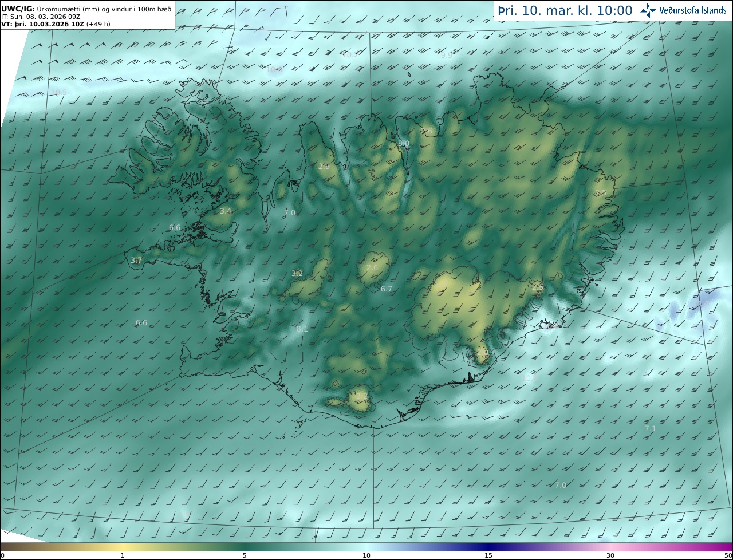Pick the dark navy section of the colour scale
Screen dimensions: 733x560
pos(488,547)
